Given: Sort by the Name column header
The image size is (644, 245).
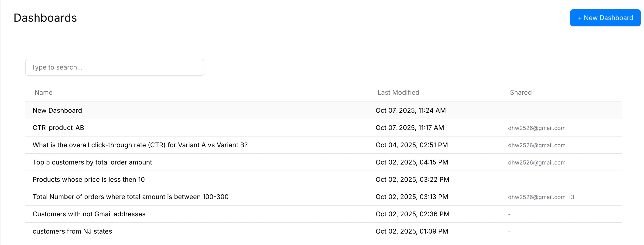Looking at the screenshot, I should [44, 93].
